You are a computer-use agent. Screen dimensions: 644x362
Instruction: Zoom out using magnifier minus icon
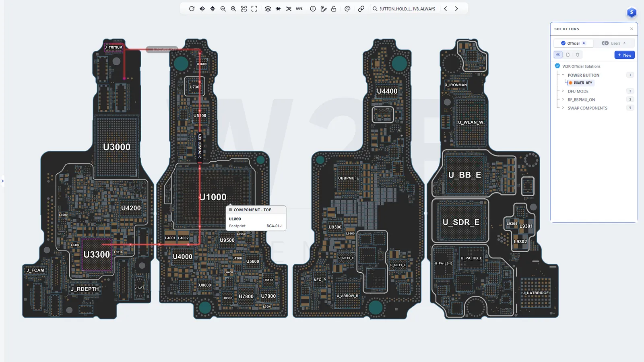223,9
